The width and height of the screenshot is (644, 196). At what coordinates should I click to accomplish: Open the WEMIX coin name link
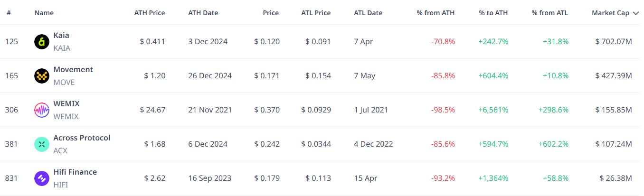click(66, 103)
